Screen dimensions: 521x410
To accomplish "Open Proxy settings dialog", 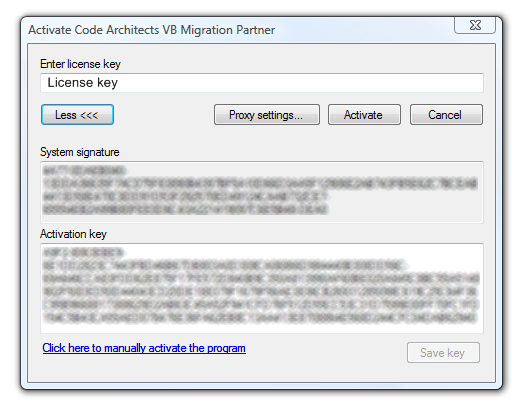I will (x=267, y=115).
